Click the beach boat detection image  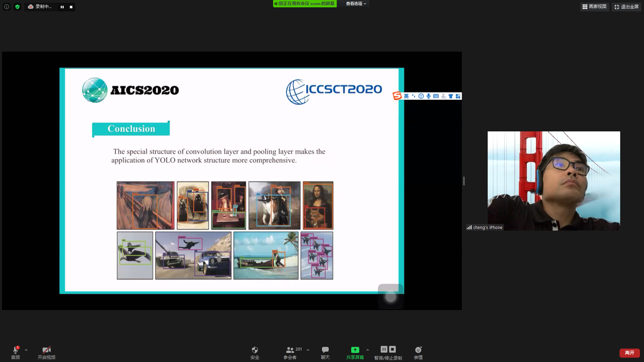click(x=266, y=255)
